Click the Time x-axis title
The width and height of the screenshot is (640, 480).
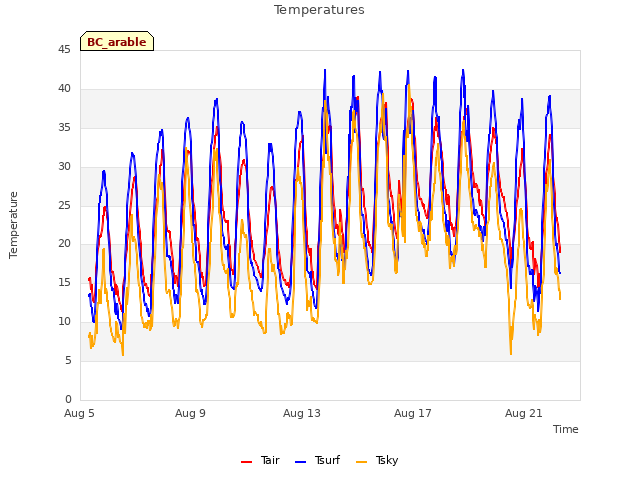coord(566,429)
